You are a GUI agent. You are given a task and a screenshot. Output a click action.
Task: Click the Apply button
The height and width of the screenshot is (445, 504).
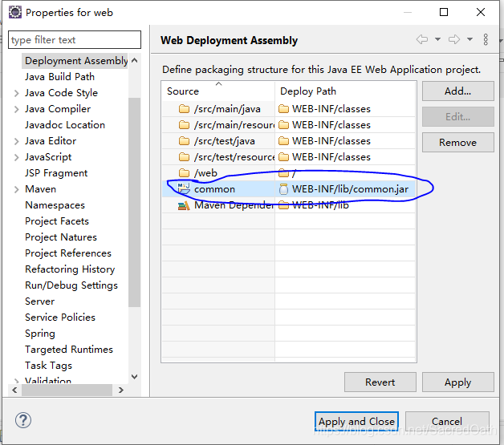pyautogui.click(x=457, y=382)
